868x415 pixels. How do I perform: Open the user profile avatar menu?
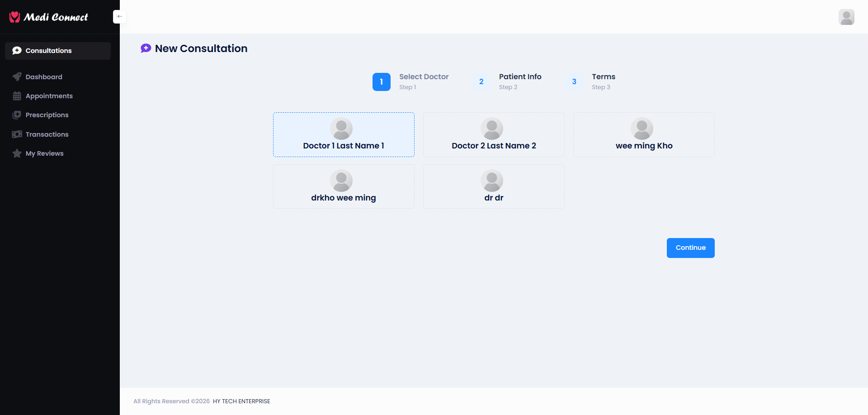[x=846, y=17]
